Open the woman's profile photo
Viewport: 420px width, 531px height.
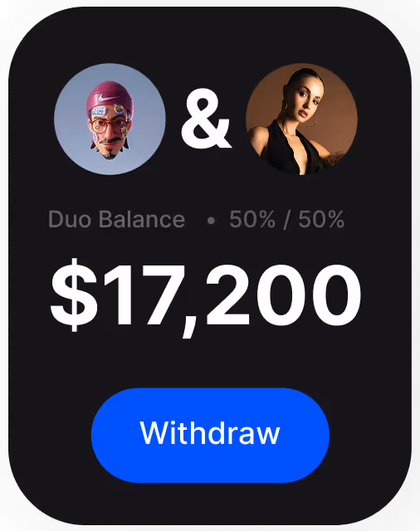(x=301, y=119)
